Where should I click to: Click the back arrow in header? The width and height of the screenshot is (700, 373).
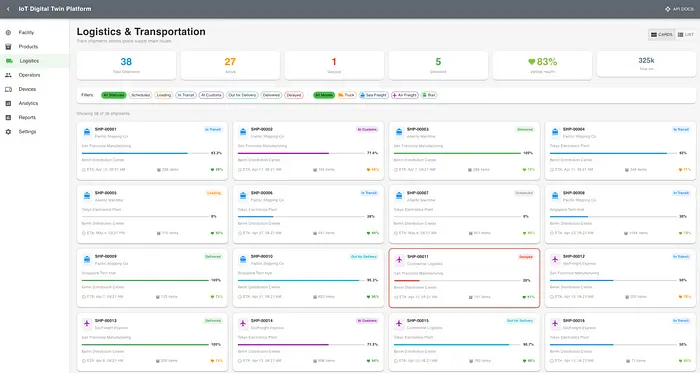point(8,9)
